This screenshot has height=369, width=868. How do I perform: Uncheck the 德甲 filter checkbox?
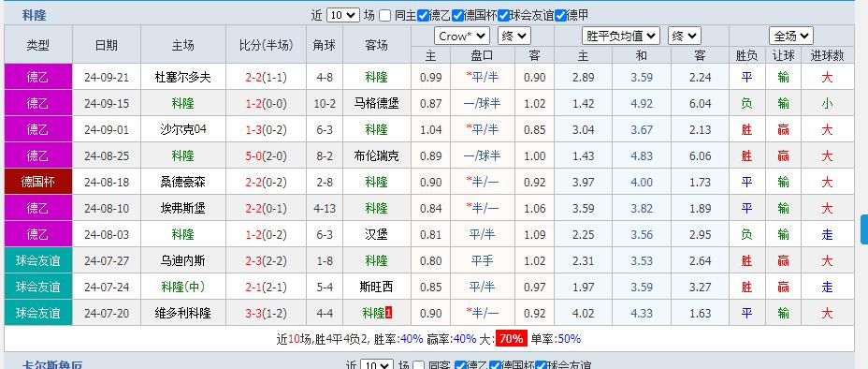561,16
